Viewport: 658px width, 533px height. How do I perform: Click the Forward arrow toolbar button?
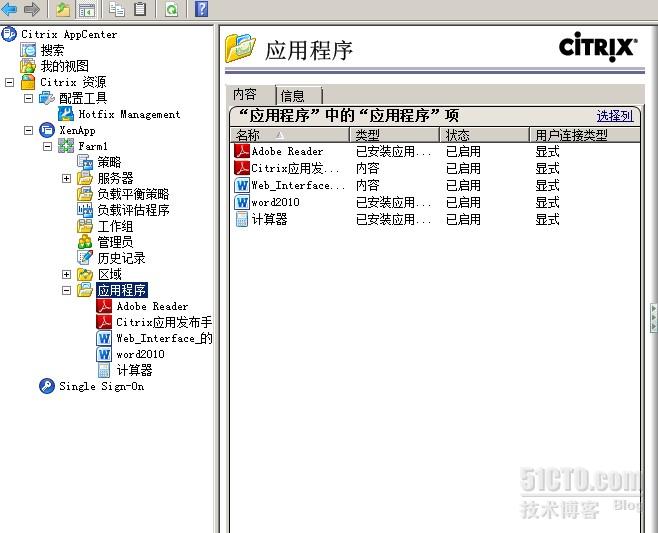pos(31,9)
